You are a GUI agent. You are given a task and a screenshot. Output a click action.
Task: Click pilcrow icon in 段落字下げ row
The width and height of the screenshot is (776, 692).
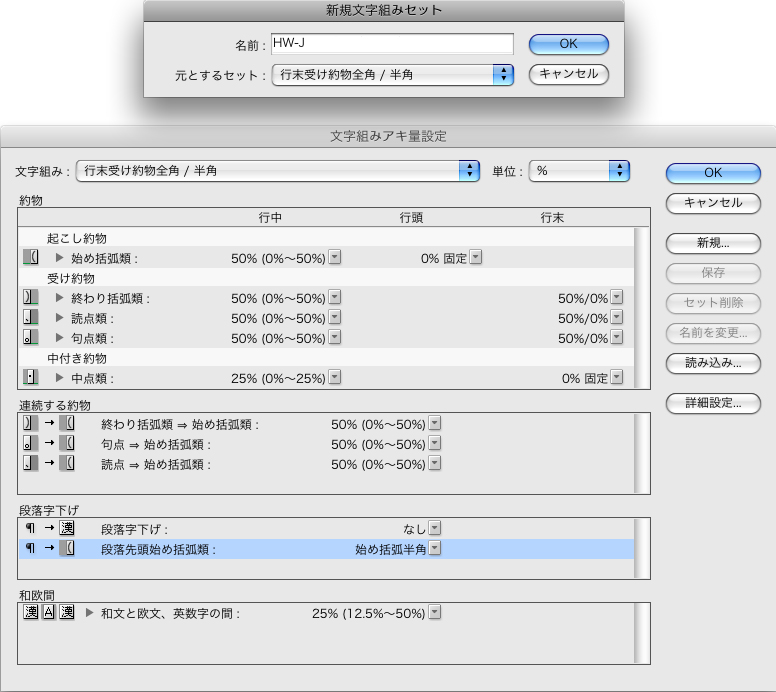coord(31,528)
